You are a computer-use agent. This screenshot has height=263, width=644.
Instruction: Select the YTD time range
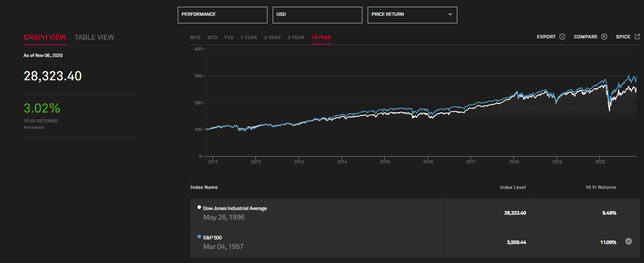229,37
